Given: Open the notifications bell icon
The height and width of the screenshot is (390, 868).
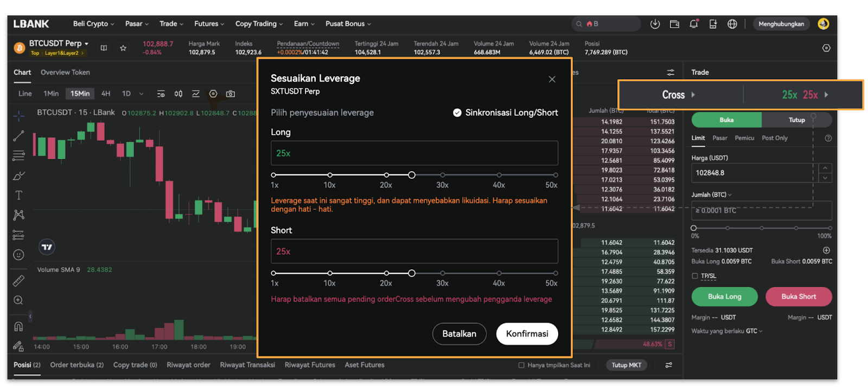Looking at the screenshot, I should tap(693, 24).
